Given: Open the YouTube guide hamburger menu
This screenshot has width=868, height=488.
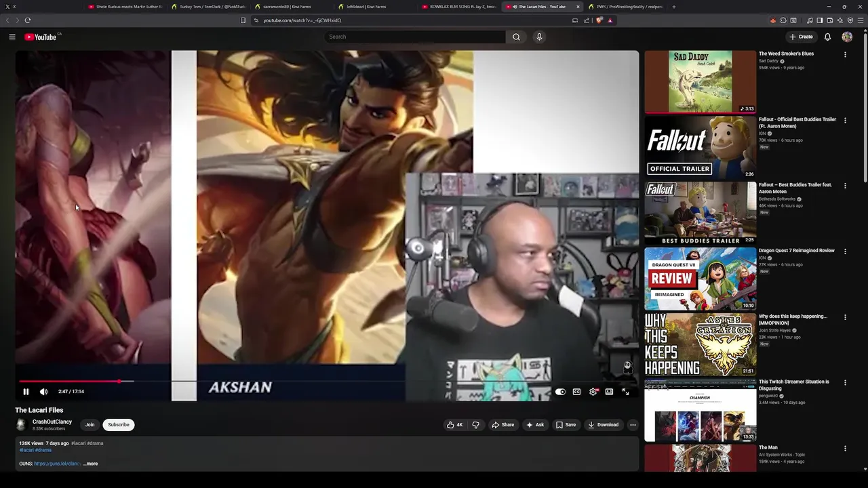Looking at the screenshot, I should click(12, 37).
